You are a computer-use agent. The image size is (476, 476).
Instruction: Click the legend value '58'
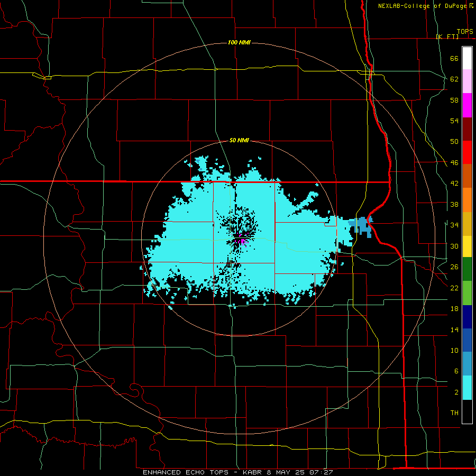454,100
